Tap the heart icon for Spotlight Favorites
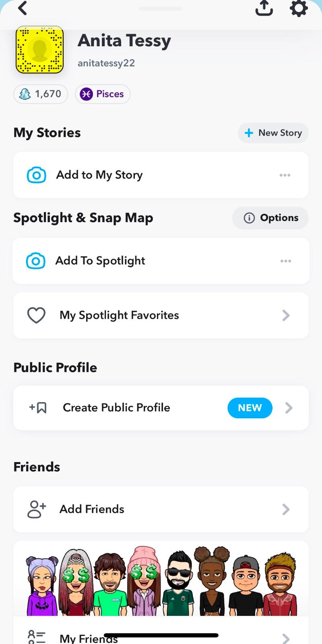Screen dimensions: 322x644 pos(36,315)
